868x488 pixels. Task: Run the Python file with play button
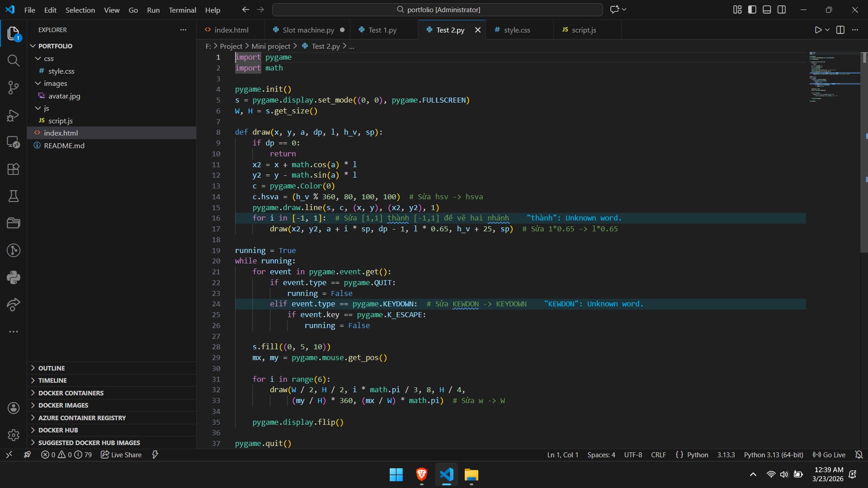click(818, 29)
